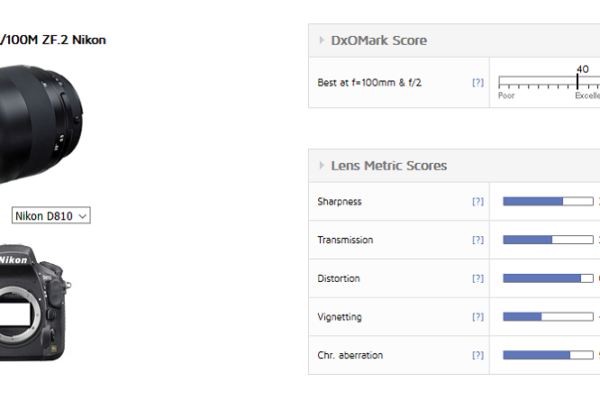This screenshot has width=600, height=400.
Task: Select the Sharpness metric label
Action: [339, 202]
